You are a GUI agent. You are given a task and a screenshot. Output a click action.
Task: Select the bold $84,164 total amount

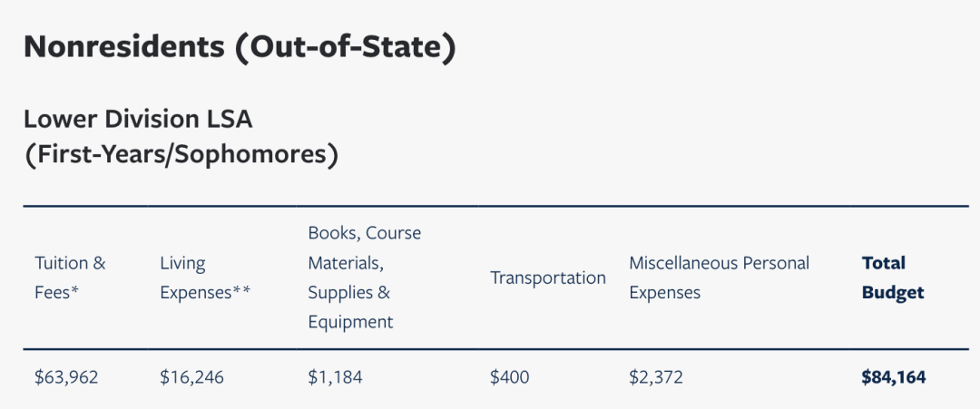[893, 377]
